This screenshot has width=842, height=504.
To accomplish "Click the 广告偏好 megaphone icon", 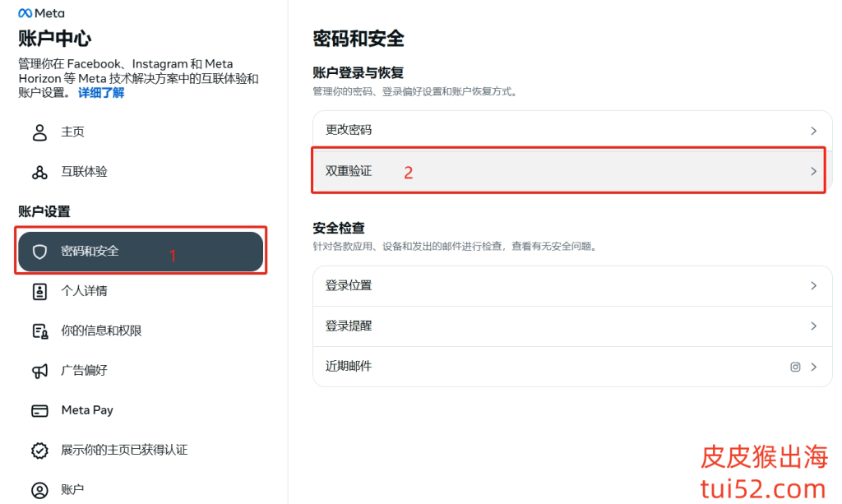I will point(39,371).
